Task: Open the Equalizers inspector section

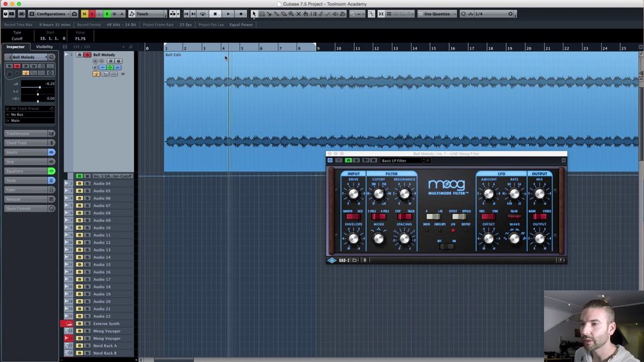Action: pyautogui.click(x=26, y=171)
